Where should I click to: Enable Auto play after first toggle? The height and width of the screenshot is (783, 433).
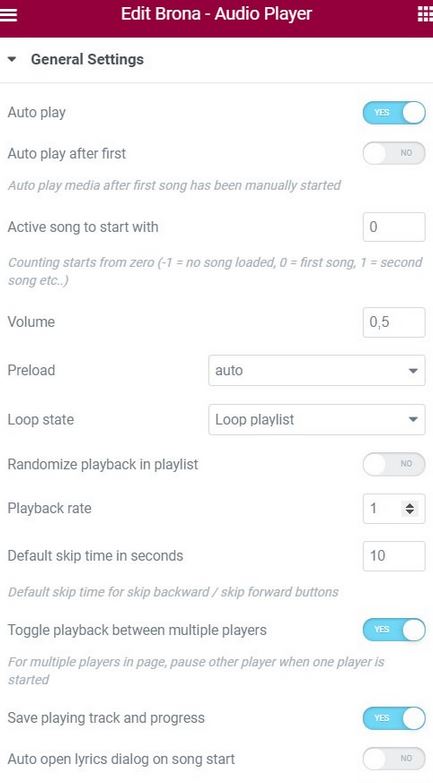tap(394, 153)
